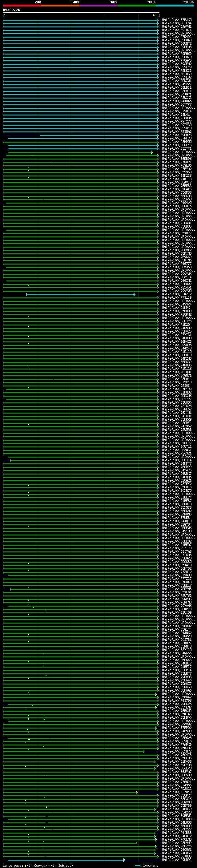Select the UniRef100_B9DHP6 label

176,135
